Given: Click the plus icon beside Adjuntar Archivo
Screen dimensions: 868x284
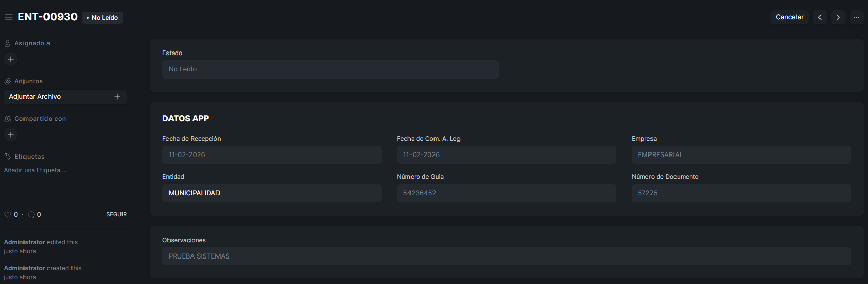Looking at the screenshot, I should tap(117, 97).
